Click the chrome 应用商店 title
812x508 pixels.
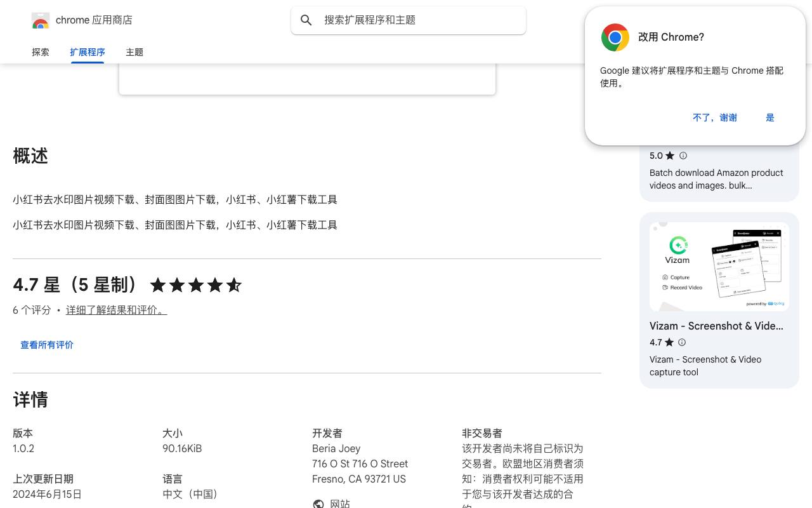[94, 20]
